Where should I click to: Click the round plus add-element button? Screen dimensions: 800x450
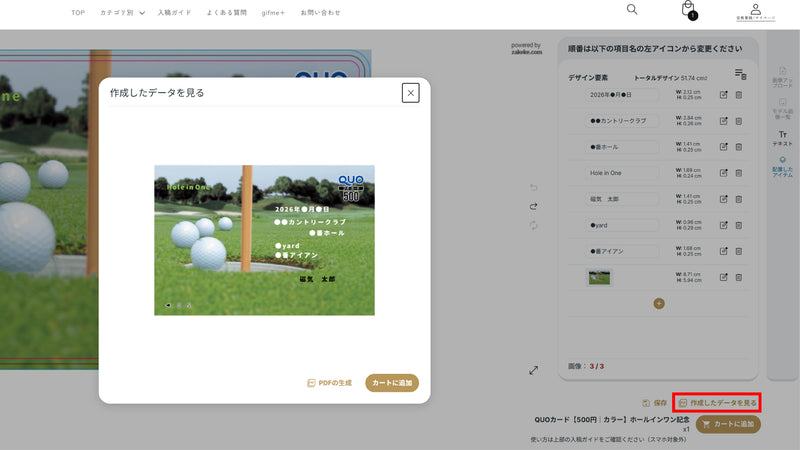(x=659, y=304)
